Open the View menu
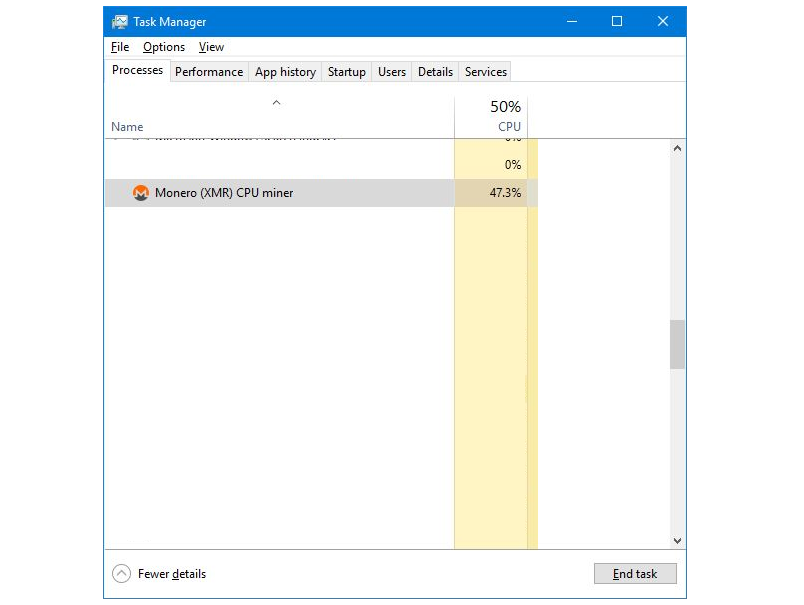The height and width of the screenshot is (605, 804). point(211,47)
